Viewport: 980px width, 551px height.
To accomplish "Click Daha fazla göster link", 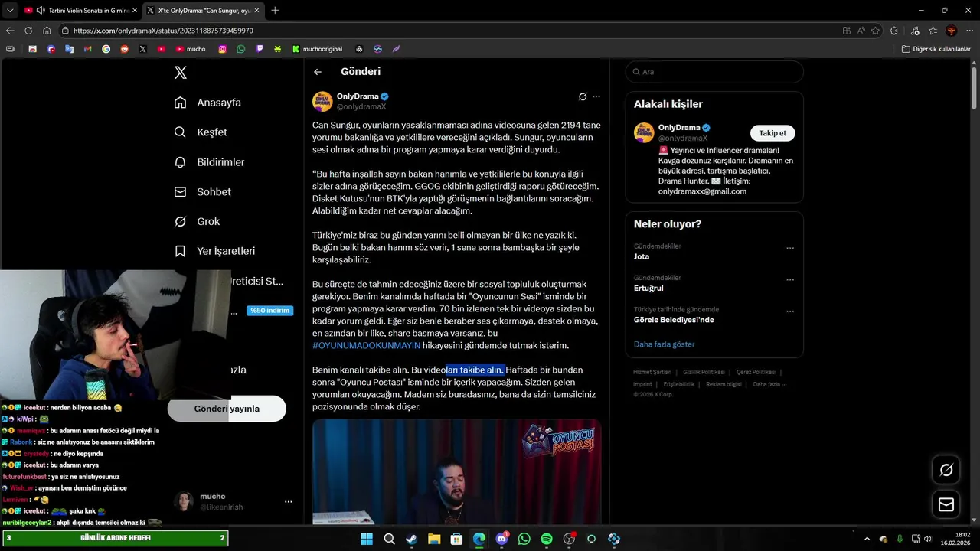I will coord(664,344).
